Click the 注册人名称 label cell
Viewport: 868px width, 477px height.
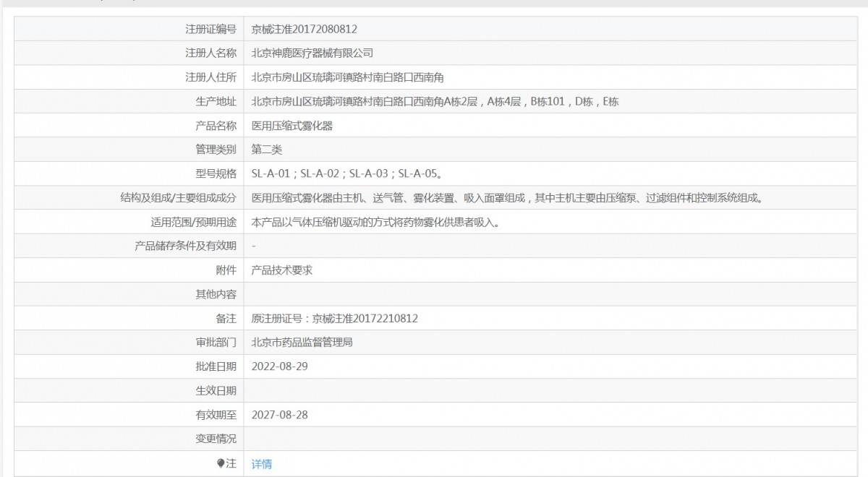(x=129, y=53)
